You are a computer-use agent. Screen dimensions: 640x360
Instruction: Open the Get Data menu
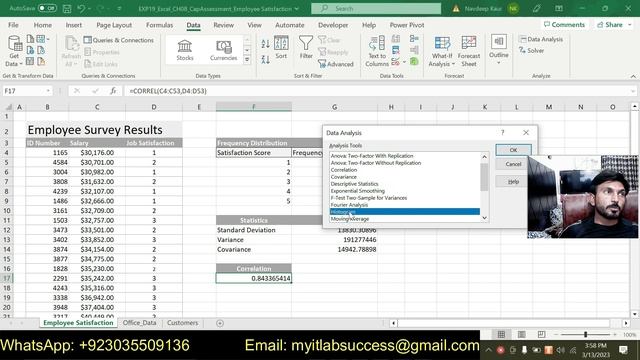coord(14,51)
